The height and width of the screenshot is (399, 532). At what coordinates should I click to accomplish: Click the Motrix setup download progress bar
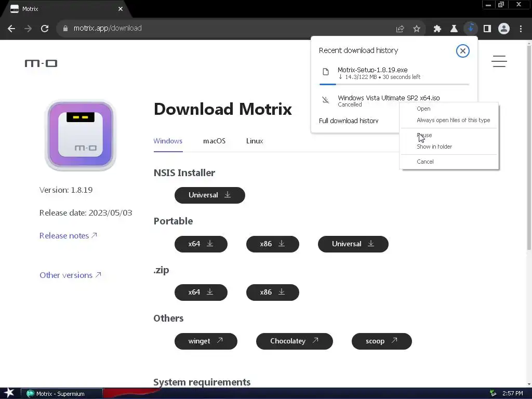tap(394, 84)
